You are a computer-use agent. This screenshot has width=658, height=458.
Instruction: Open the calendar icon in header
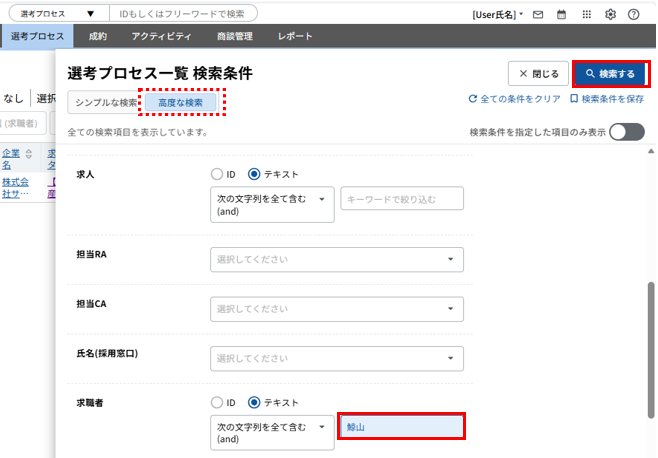561,15
